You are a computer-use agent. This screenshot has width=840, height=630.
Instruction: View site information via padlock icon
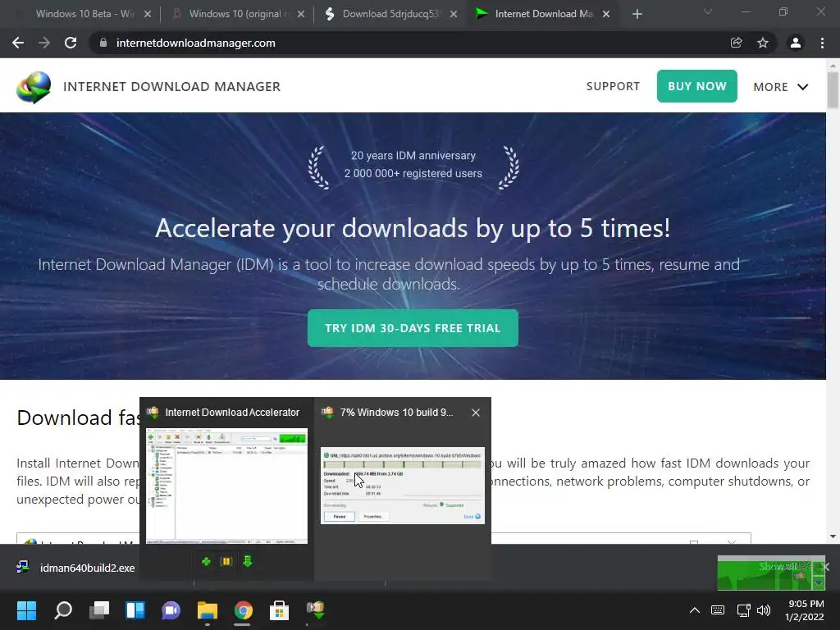[103, 43]
